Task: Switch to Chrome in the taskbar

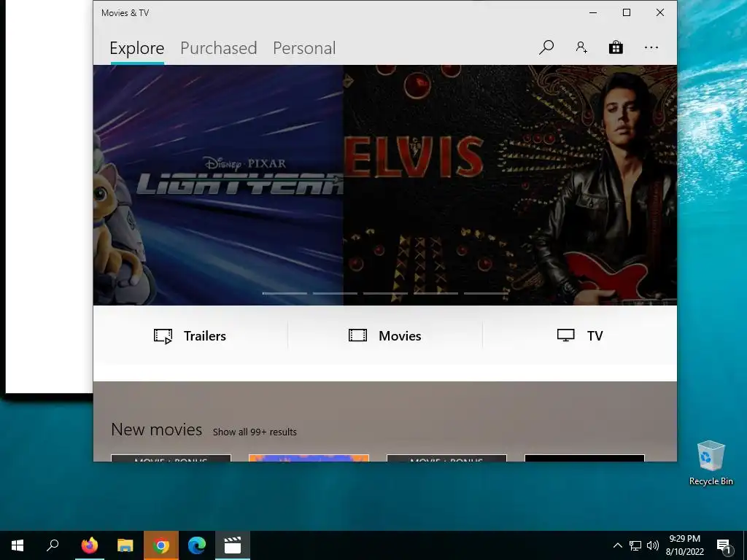Action: coord(161,545)
